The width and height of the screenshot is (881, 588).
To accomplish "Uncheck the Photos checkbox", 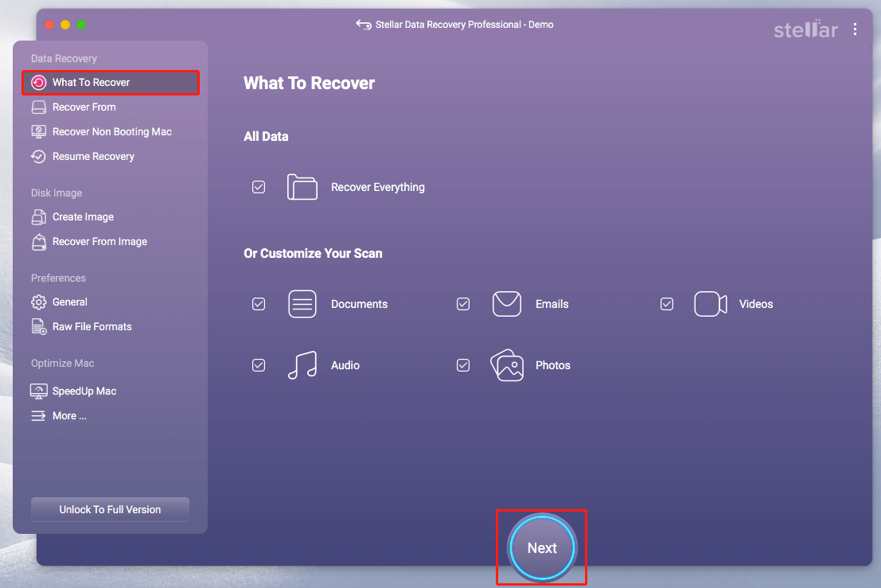I will (x=463, y=365).
